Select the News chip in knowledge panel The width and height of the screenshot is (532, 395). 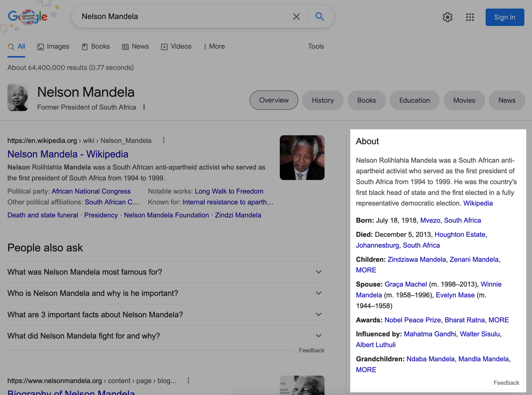pos(507,100)
